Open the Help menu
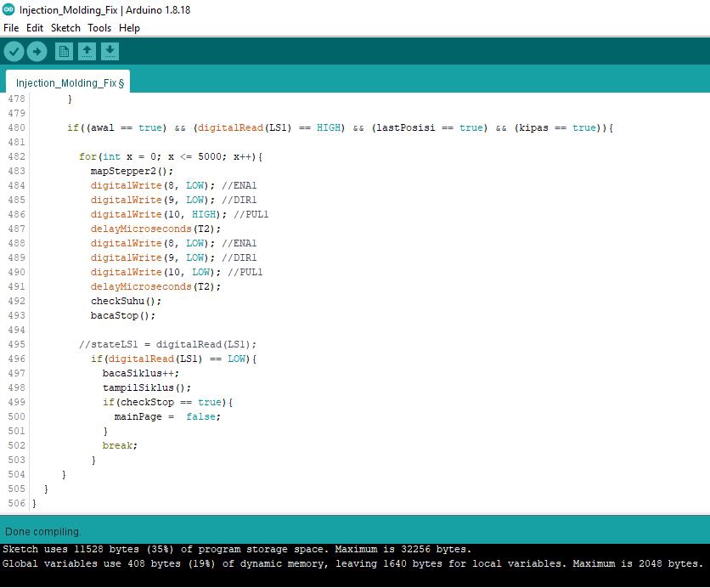The height and width of the screenshot is (588, 710). [129, 28]
